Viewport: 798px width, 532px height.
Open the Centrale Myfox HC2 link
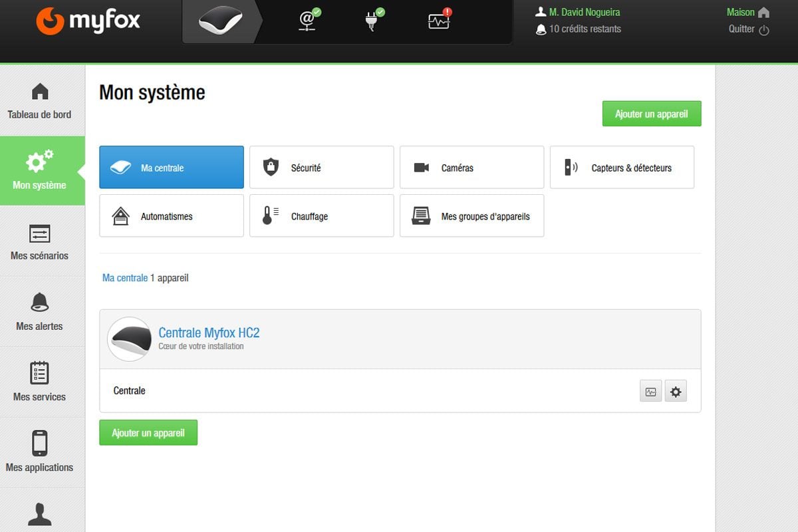coord(209,332)
